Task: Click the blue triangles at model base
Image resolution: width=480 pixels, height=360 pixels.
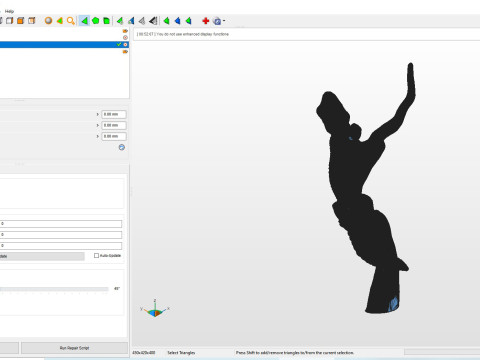Action: (393, 303)
